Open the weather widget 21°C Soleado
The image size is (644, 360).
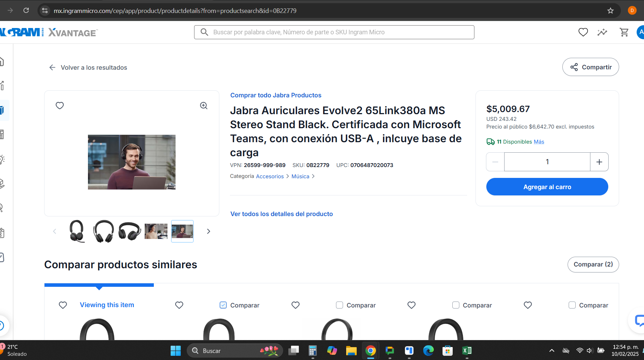[x=14, y=350]
